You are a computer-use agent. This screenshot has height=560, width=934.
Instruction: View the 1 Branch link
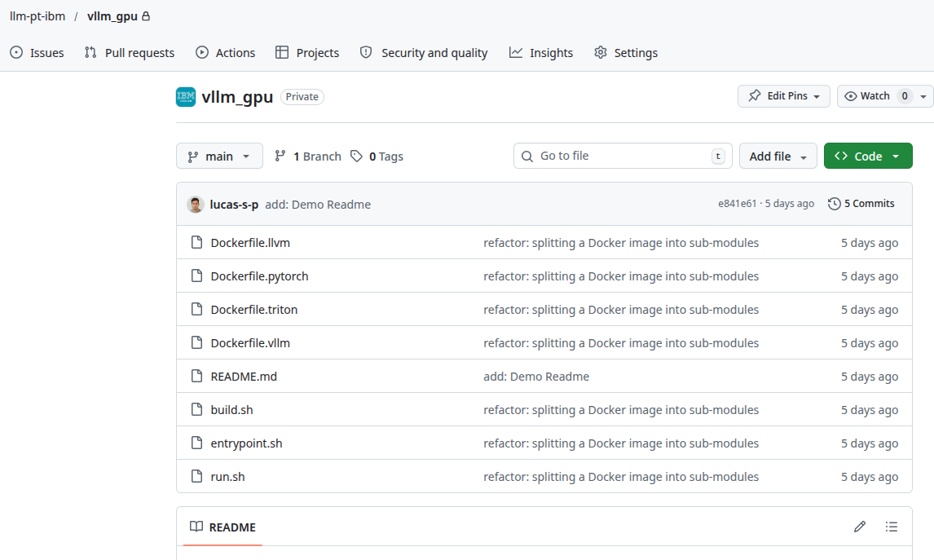click(308, 156)
